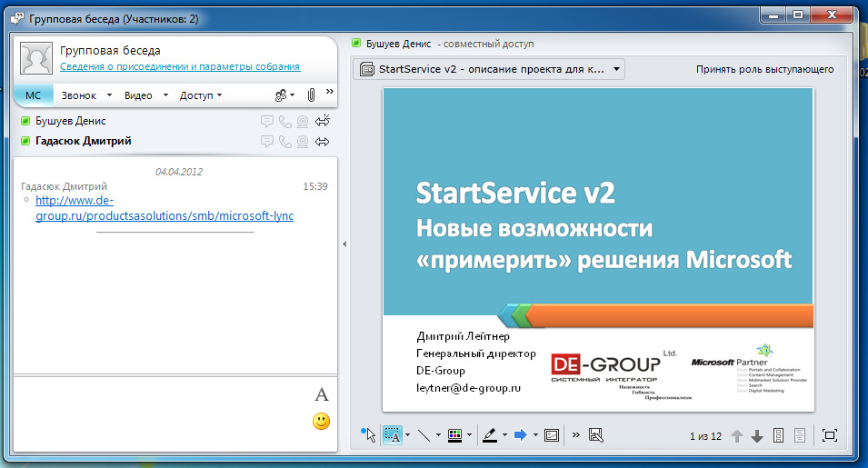Image resolution: width=868 pixels, height=468 pixels.
Task: Click the 1 из 12 slide counter
Action: point(705,436)
